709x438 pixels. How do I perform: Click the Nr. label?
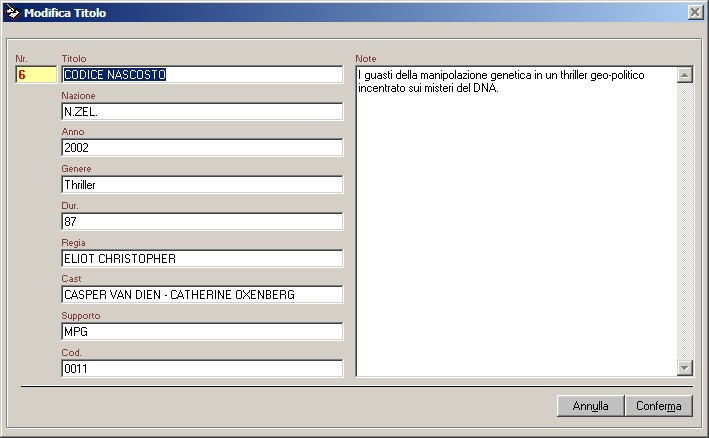[x=21, y=59]
